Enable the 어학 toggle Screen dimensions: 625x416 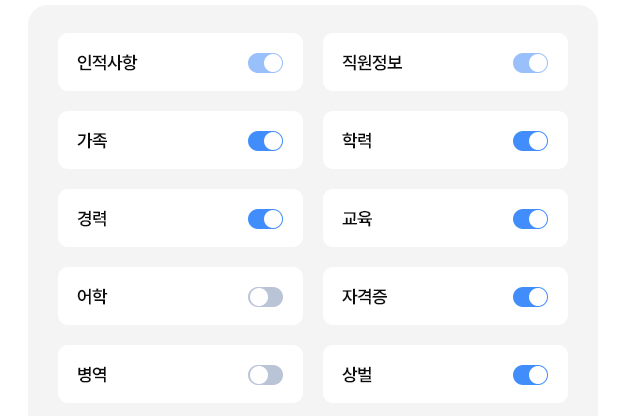(x=265, y=297)
